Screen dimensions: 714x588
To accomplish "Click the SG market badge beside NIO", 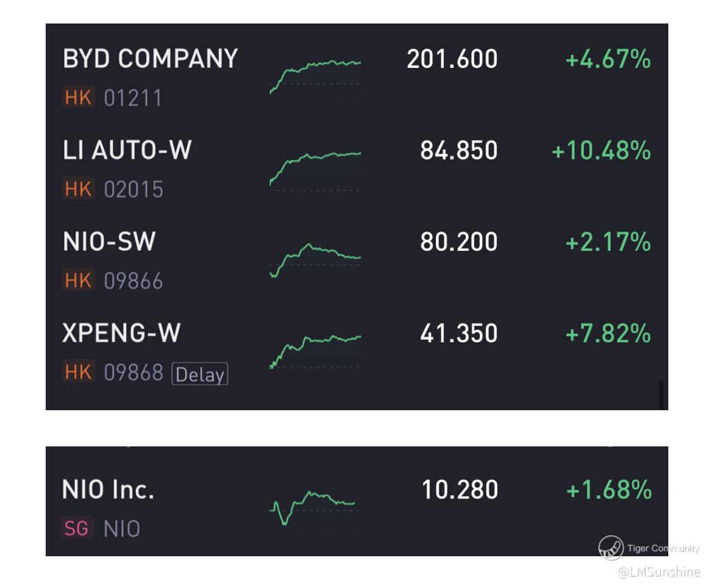I will click(77, 528).
